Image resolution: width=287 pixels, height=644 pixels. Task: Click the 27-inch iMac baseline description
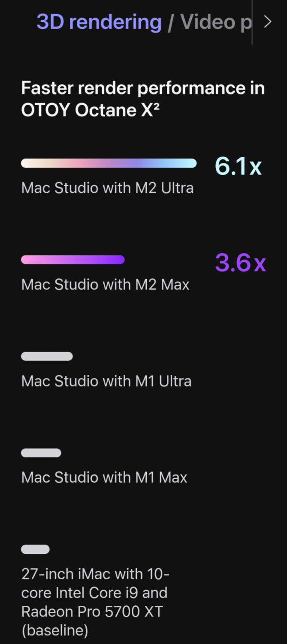(96, 602)
